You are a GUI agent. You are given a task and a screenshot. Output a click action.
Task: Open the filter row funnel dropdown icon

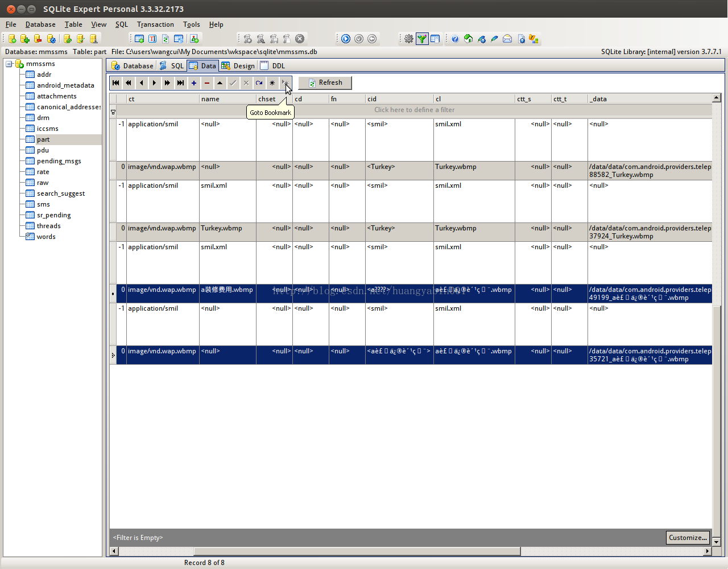(113, 112)
